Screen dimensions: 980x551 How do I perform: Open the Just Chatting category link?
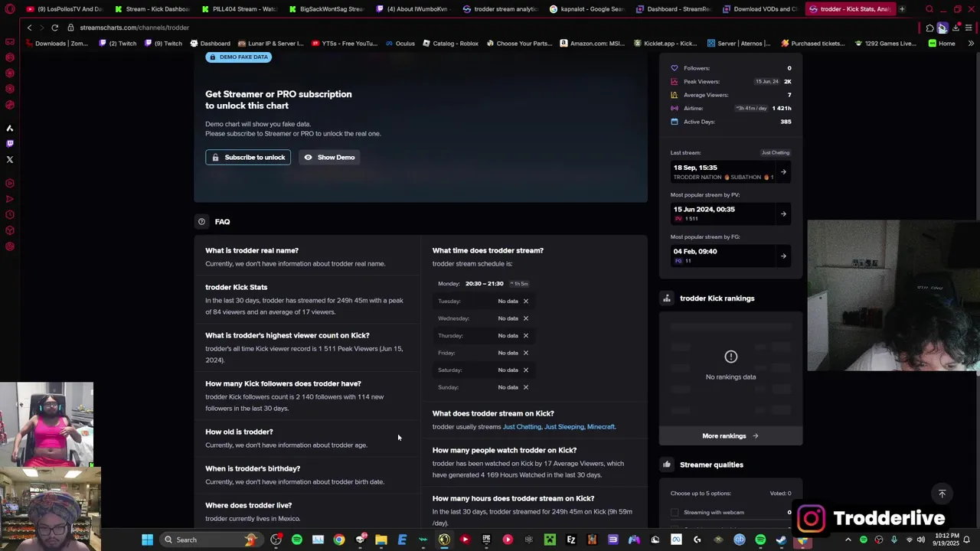(522, 427)
